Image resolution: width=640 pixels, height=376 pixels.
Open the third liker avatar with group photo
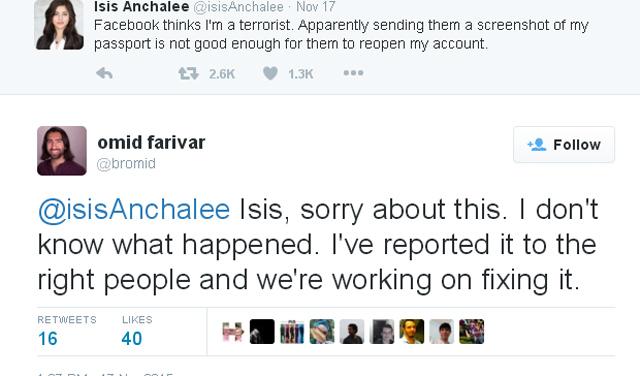pos(292,332)
